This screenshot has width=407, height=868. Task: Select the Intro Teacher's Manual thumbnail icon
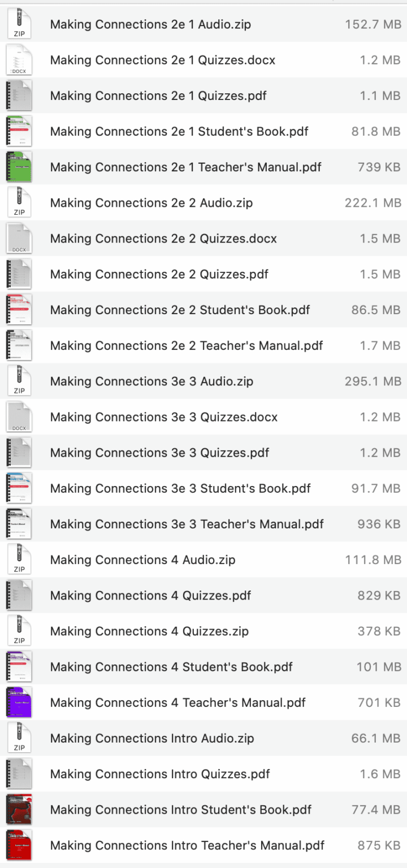coord(19,845)
